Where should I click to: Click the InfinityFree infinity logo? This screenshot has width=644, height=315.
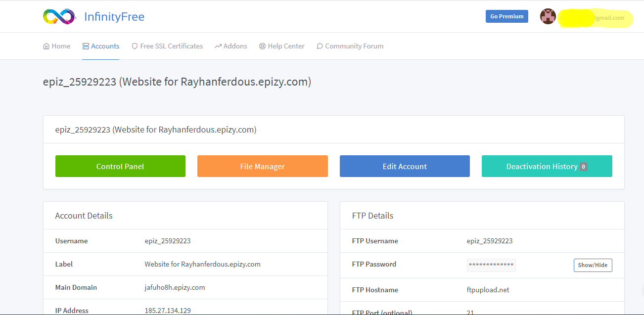tap(59, 16)
